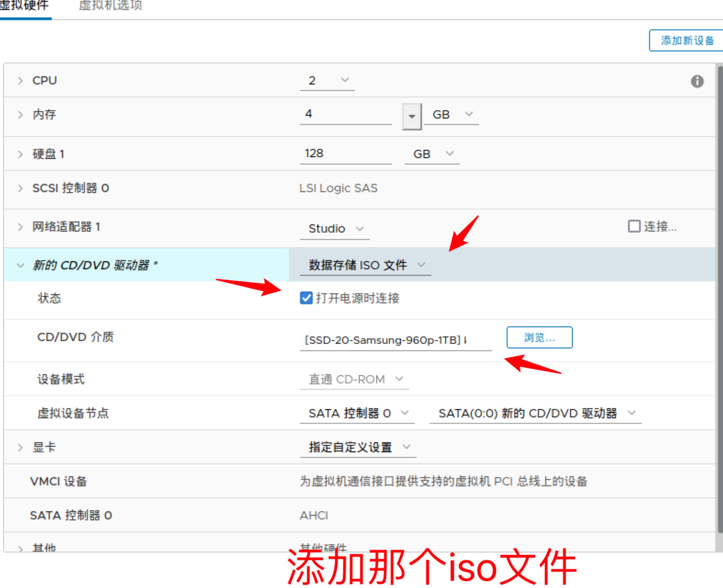The image size is (723, 588).
Task: Click the memory value input field
Action: pos(346,114)
